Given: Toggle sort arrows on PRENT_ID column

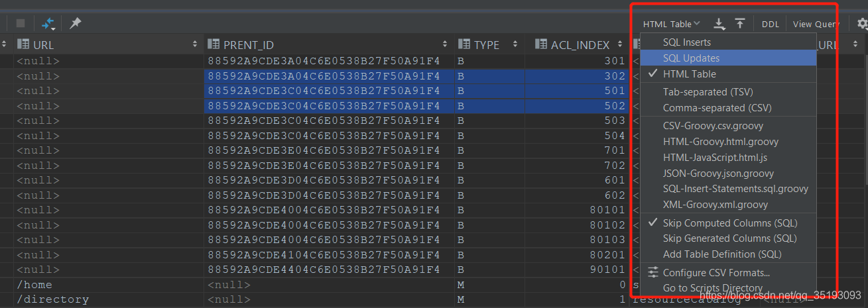Looking at the screenshot, I should 445,44.
